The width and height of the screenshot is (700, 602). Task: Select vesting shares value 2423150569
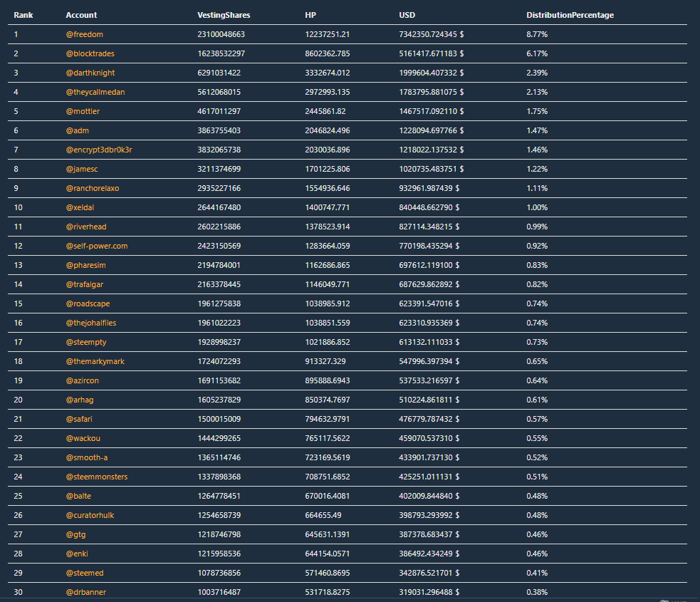tap(219, 246)
